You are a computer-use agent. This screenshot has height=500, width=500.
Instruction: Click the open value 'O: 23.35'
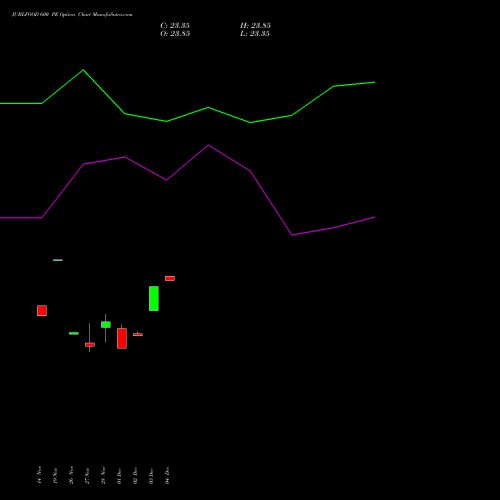pyautogui.click(x=175, y=34)
